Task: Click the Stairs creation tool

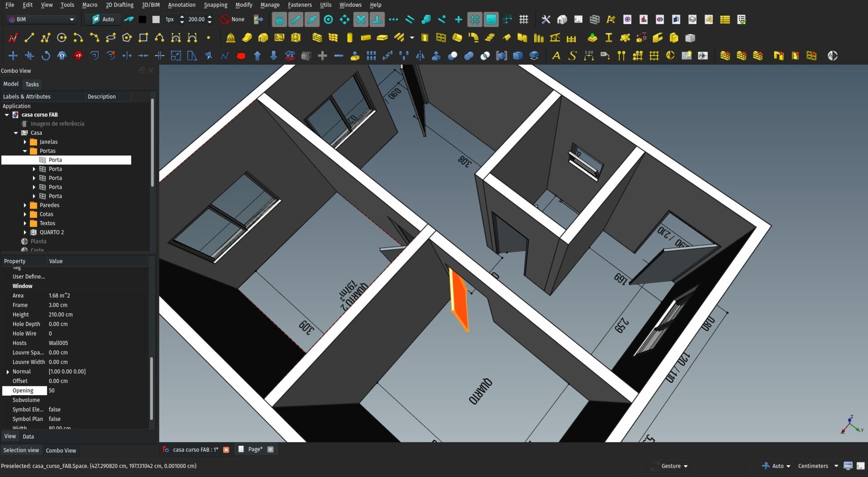Action: [490, 38]
